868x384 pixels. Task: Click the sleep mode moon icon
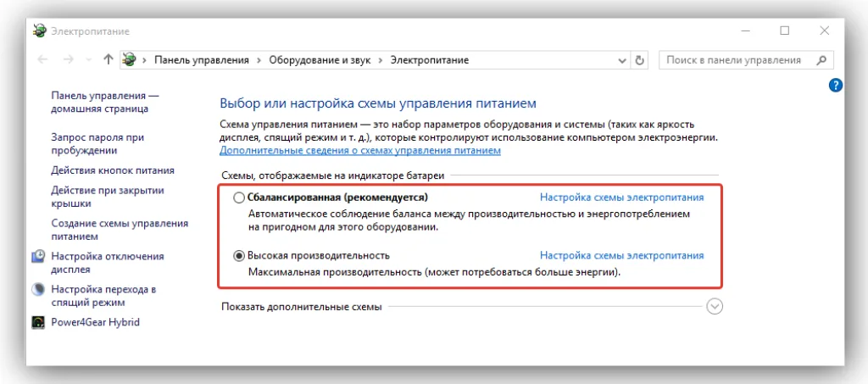click(x=39, y=289)
